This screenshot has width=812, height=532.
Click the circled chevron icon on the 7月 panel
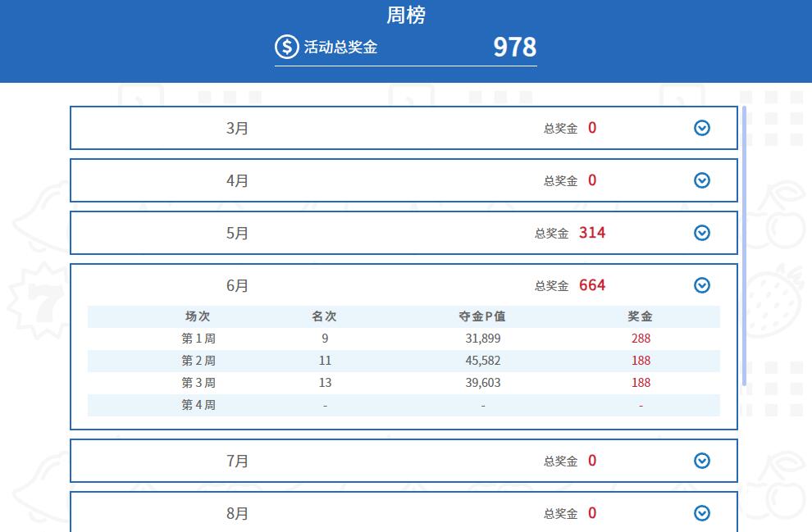click(x=702, y=461)
